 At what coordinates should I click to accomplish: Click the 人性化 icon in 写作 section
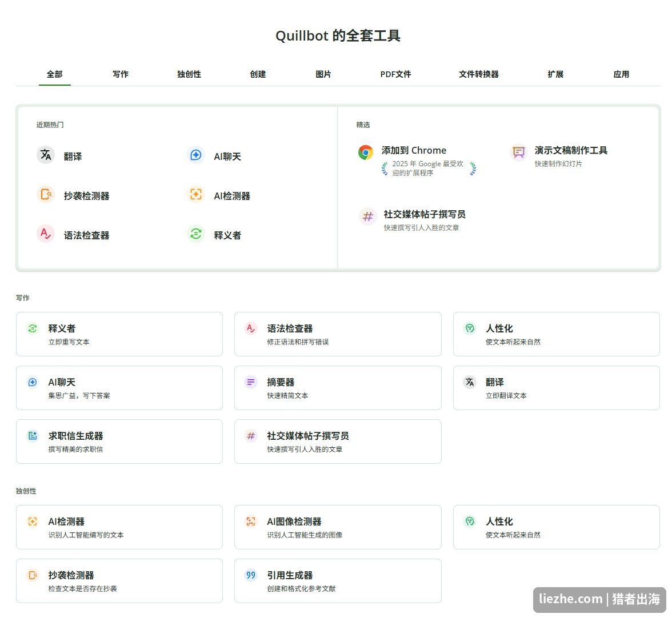coord(470,328)
